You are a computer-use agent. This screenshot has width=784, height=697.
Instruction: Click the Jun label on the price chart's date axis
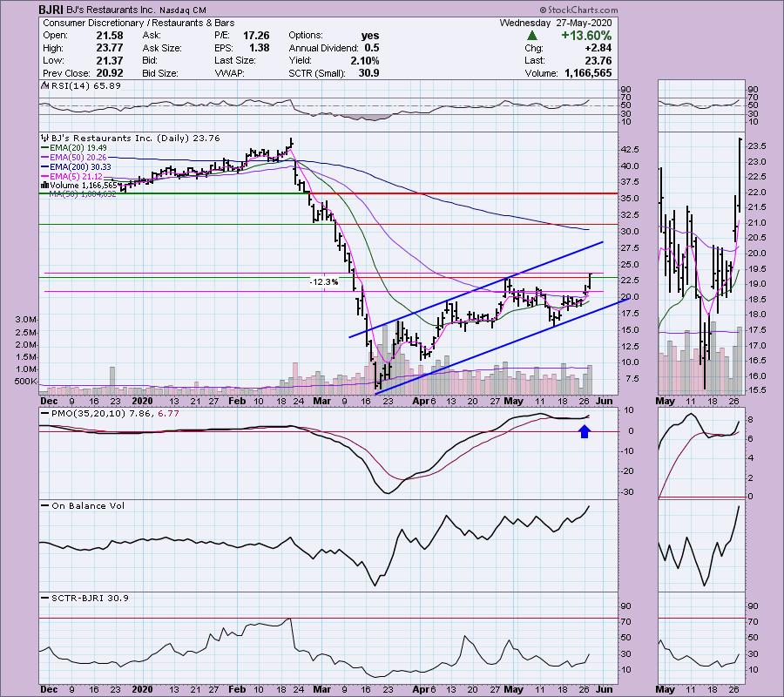click(604, 401)
